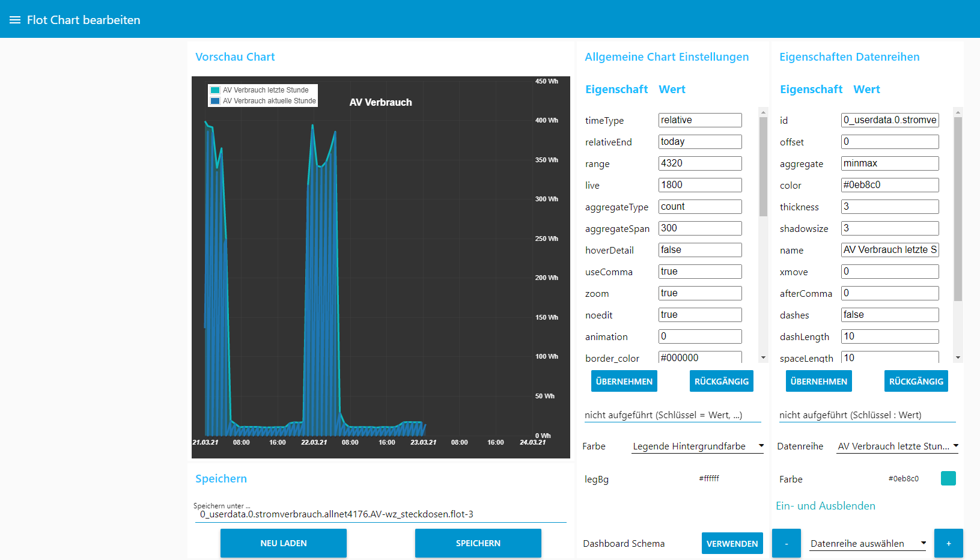The width and height of the screenshot is (980, 560).
Task: Click the name field AV Verbrauch letzte S
Action: (x=890, y=250)
